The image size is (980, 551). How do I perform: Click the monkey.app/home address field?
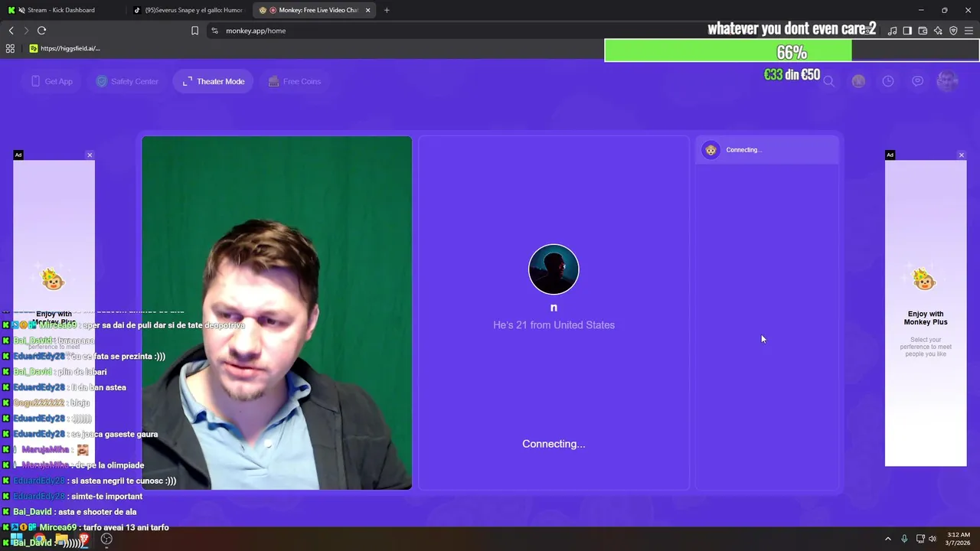point(256,31)
